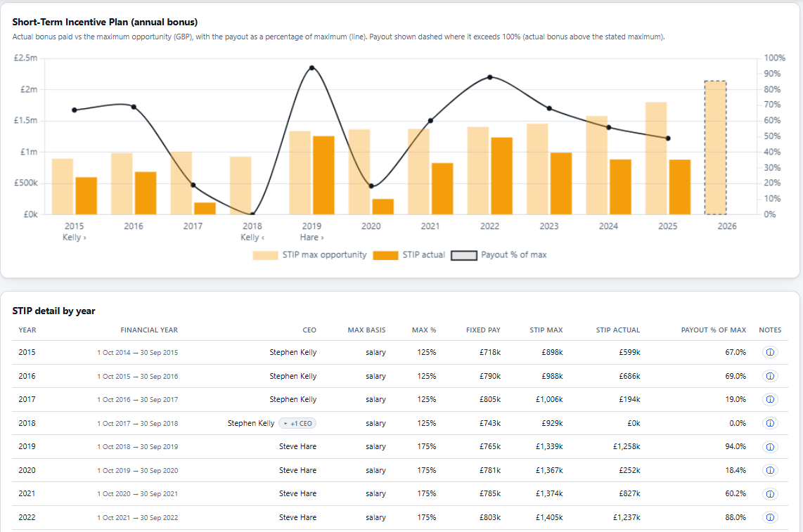The height and width of the screenshot is (532, 803).
Task: Select the 2019 STIP actual bar
Action: (323, 175)
